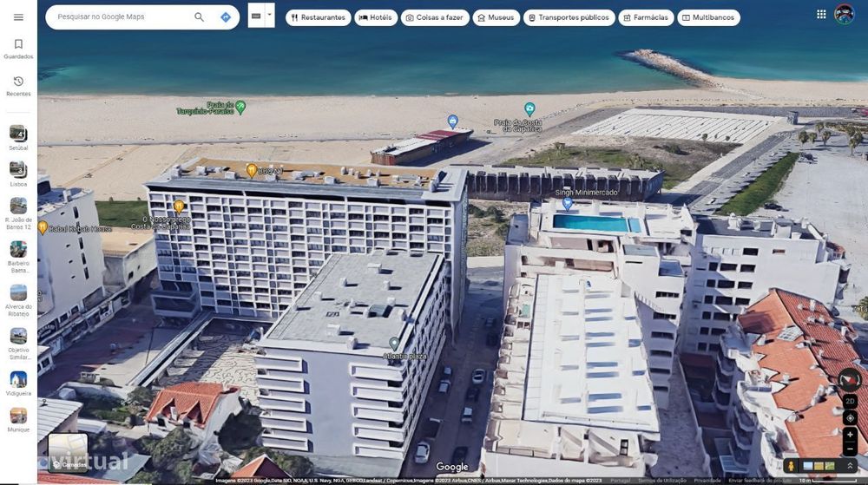Center map on my location
This screenshot has width=868, height=485.
point(851,418)
